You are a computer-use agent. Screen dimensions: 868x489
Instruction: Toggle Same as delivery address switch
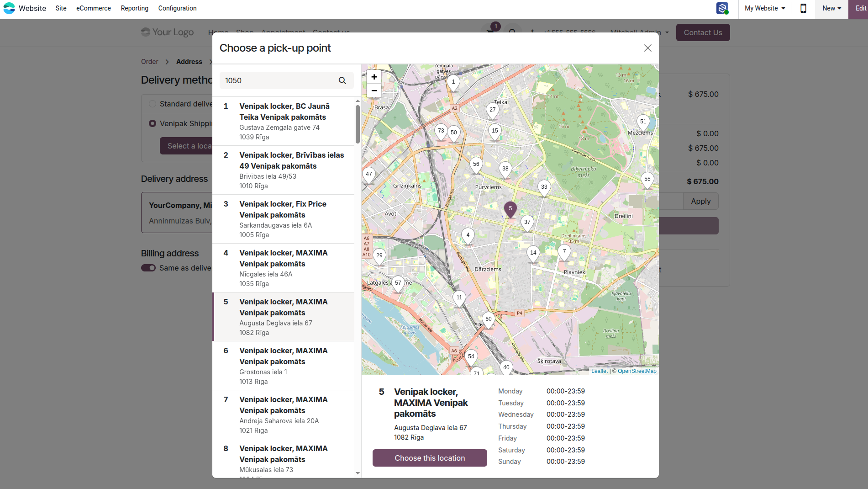148,268
